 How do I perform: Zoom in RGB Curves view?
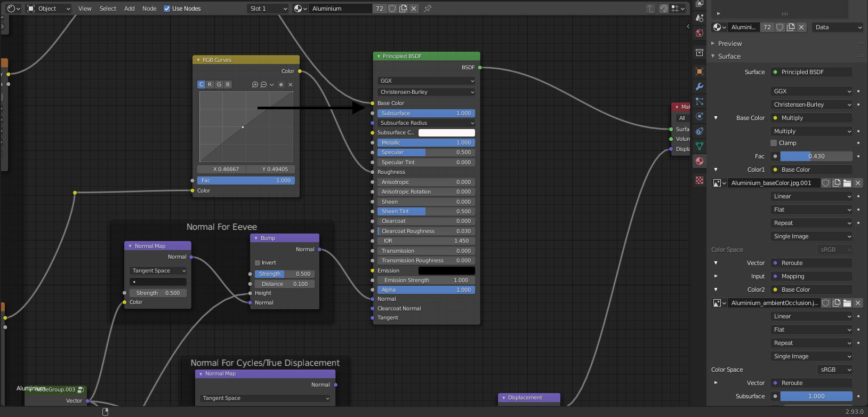tap(255, 85)
